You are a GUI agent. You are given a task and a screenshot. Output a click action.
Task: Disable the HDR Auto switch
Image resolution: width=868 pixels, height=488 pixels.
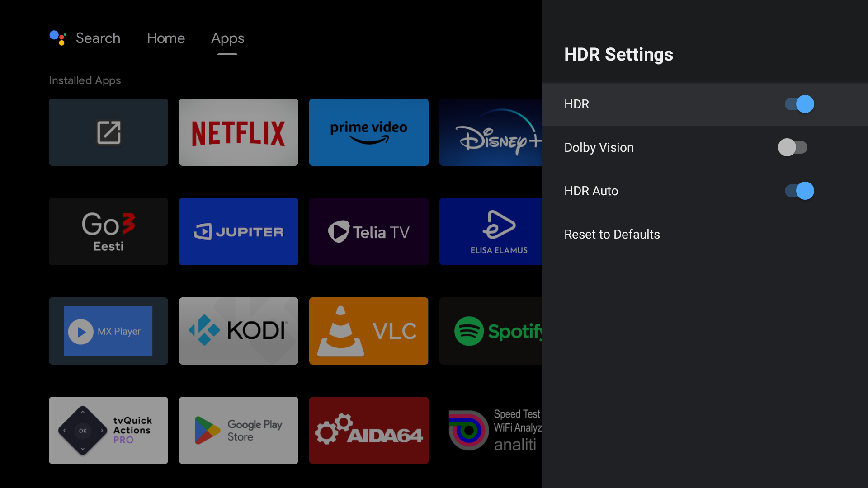point(799,191)
